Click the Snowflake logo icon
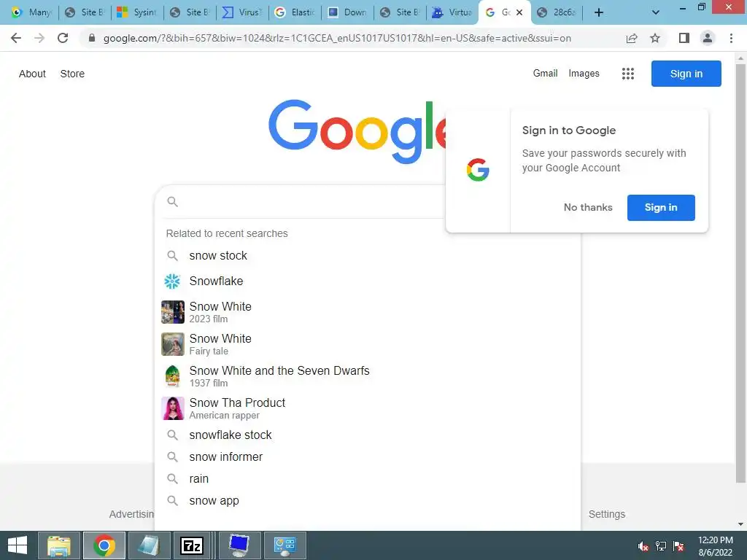This screenshot has width=747, height=560. coord(172,281)
